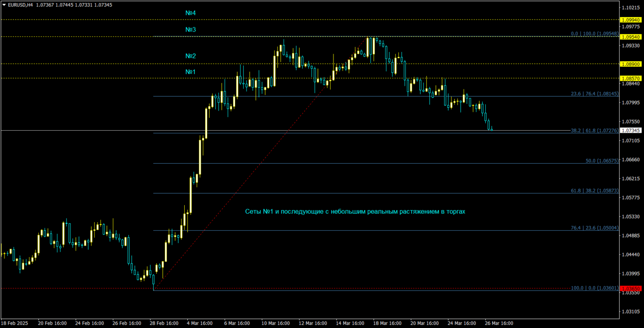Image resolution: width=644 pixels, height=328 pixels.
Task: Click the 18 Mar 16:00 time label
Action: coord(387,324)
